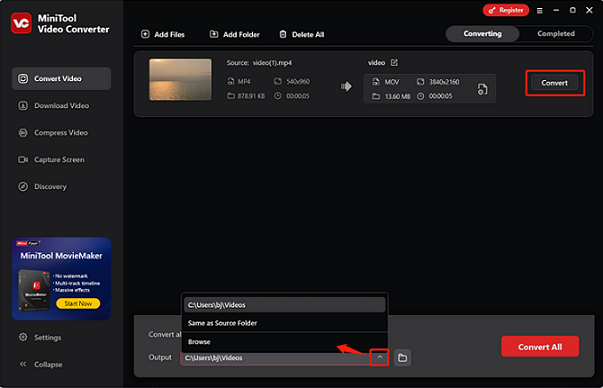Click Start Now on MovieMaker ad
603x388 pixels.
tap(78, 303)
